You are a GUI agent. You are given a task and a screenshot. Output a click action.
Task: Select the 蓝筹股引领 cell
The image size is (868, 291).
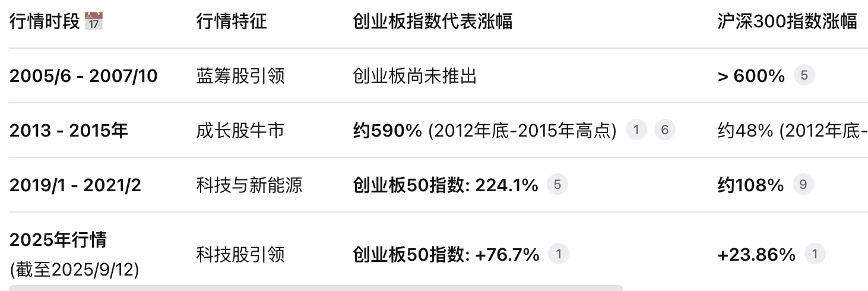(x=240, y=76)
